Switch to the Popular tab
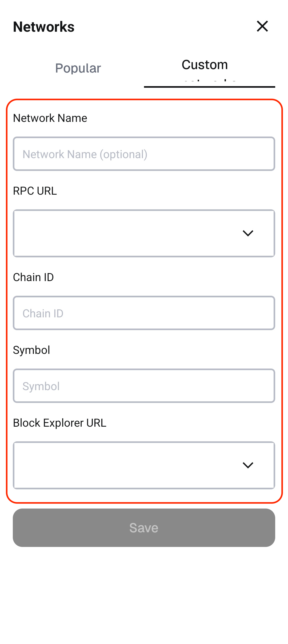The image size is (288, 644). [x=78, y=68]
